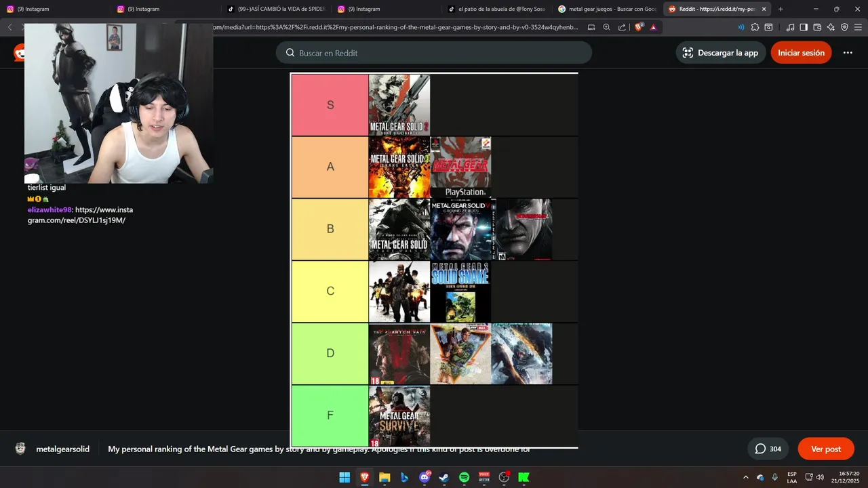868x488 pixels.
Task: Click the Buscar en Reddit search field
Action: click(x=434, y=53)
